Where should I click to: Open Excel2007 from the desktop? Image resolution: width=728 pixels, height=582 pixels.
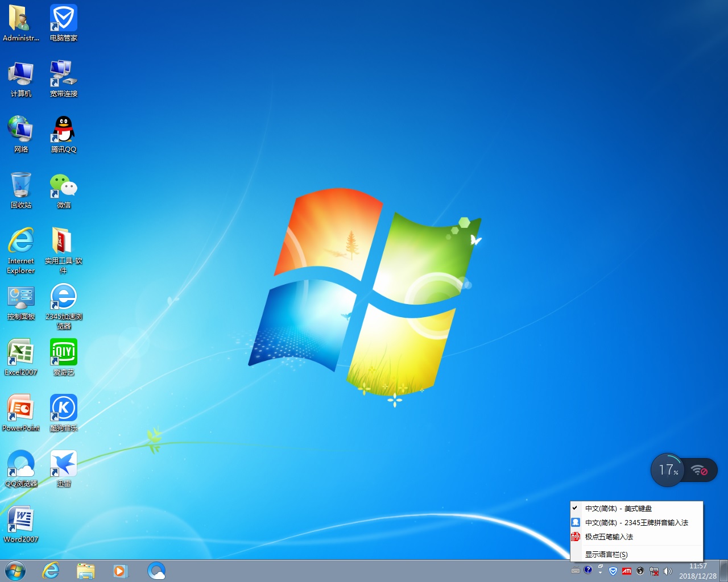[21, 352]
